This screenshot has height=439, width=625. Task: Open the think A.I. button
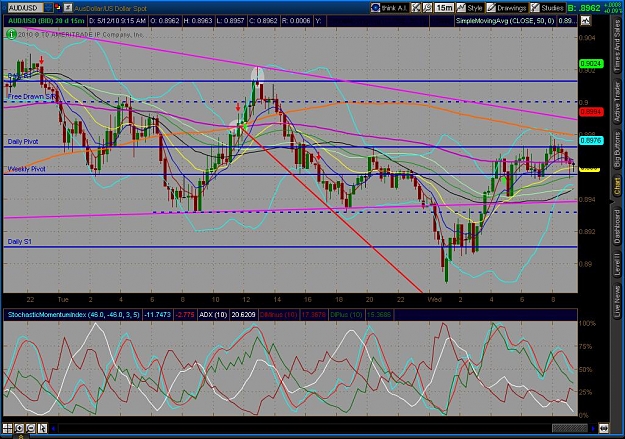tap(389, 8)
